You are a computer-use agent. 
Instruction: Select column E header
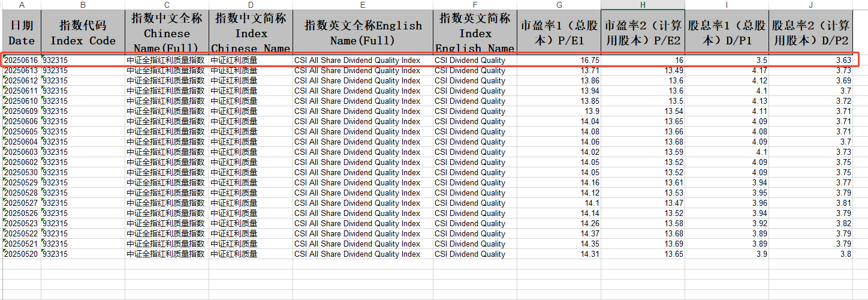(363, 5)
